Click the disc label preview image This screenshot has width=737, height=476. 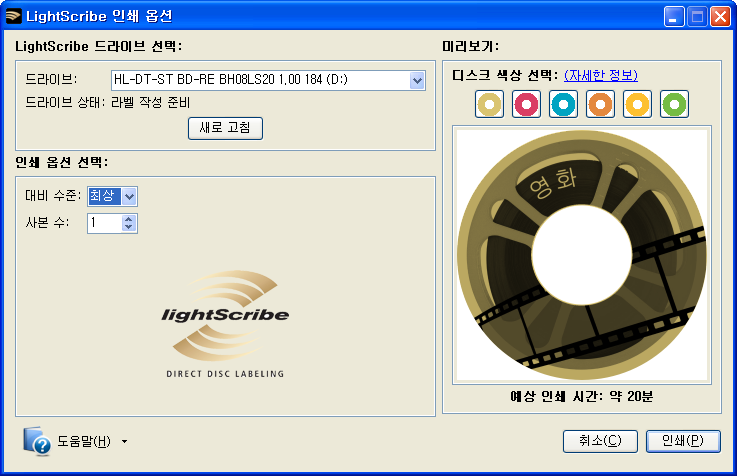pyautogui.click(x=581, y=255)
